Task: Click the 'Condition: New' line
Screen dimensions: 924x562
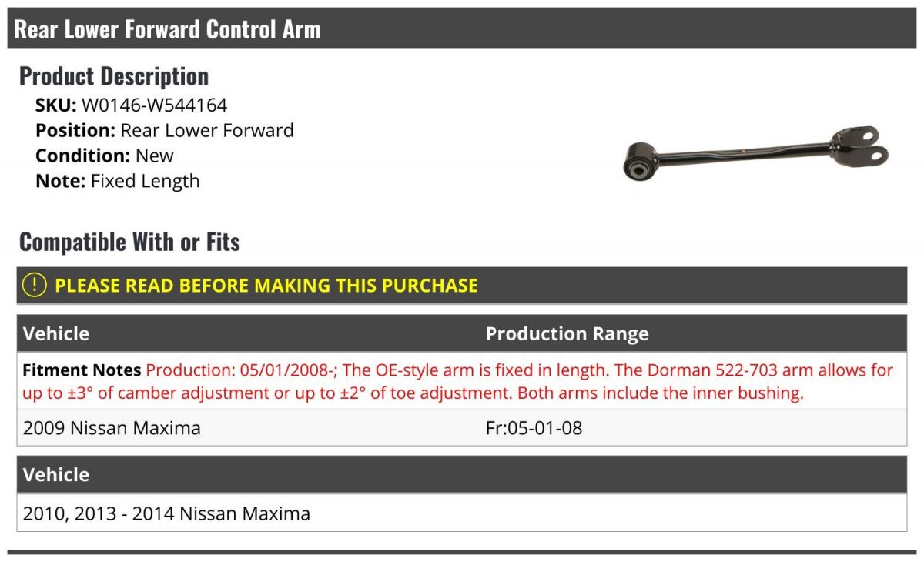Action: pyautogui.click(x=105, y=156)
